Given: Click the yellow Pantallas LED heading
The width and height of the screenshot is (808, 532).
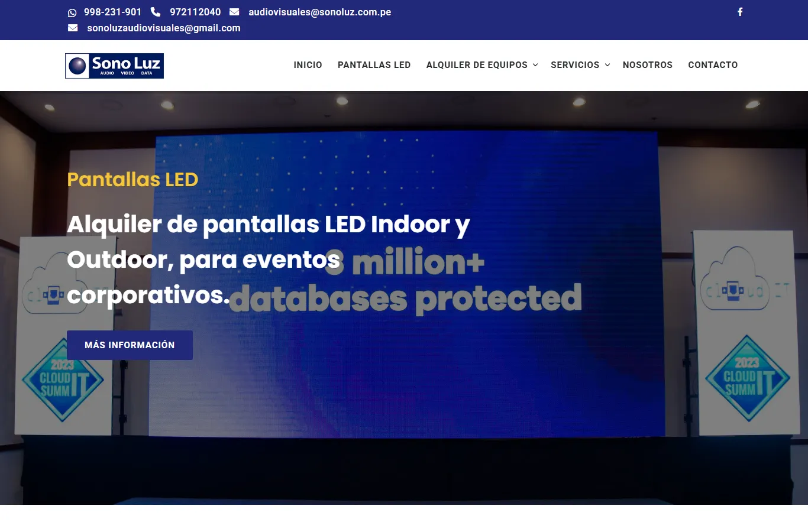Looking at the screenshot, I should [132, 179].
